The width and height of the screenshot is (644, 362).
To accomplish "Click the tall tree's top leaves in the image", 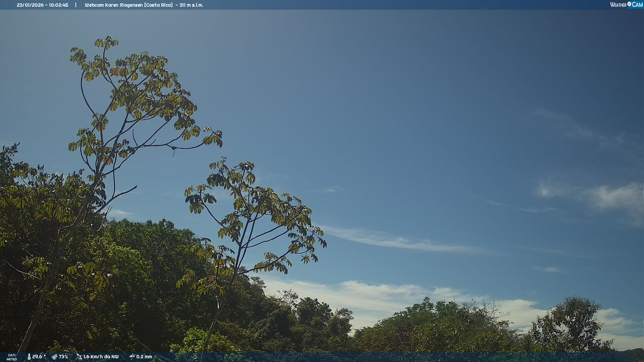I will [107, 43].
